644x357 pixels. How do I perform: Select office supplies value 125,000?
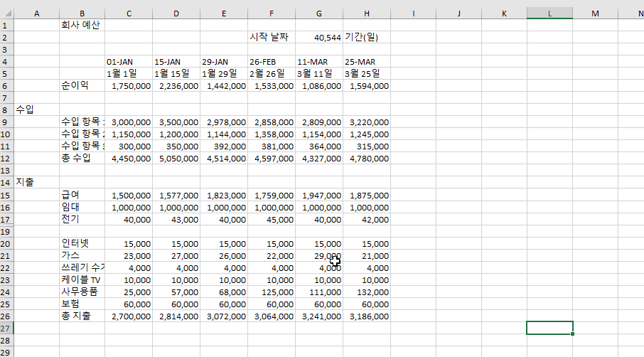pos(271,292)
